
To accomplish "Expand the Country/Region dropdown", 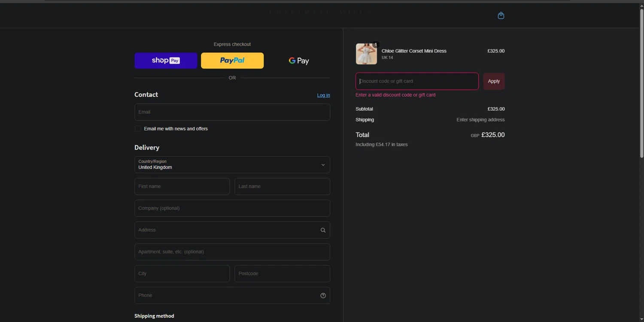I will point(232,165).
